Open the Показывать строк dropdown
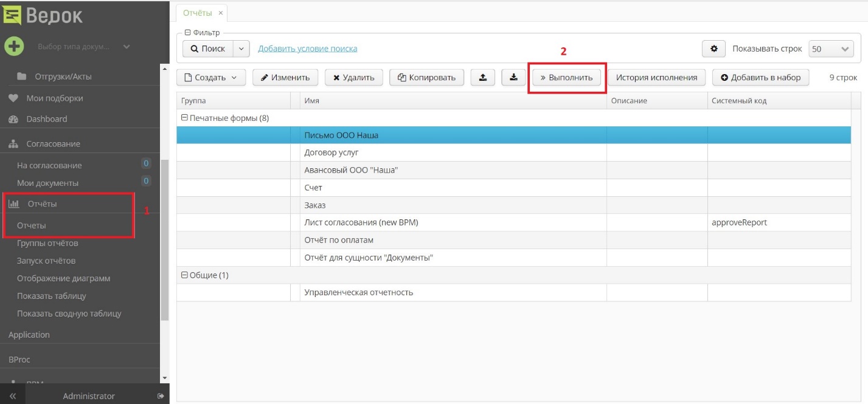 pos(831,49)
